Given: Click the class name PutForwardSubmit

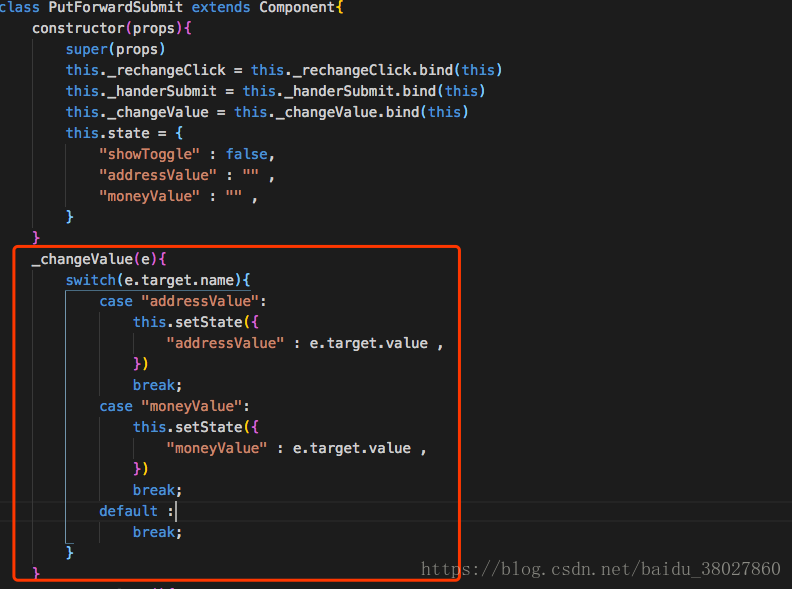Looking at the screenshot, I should [x=116, y=8].
